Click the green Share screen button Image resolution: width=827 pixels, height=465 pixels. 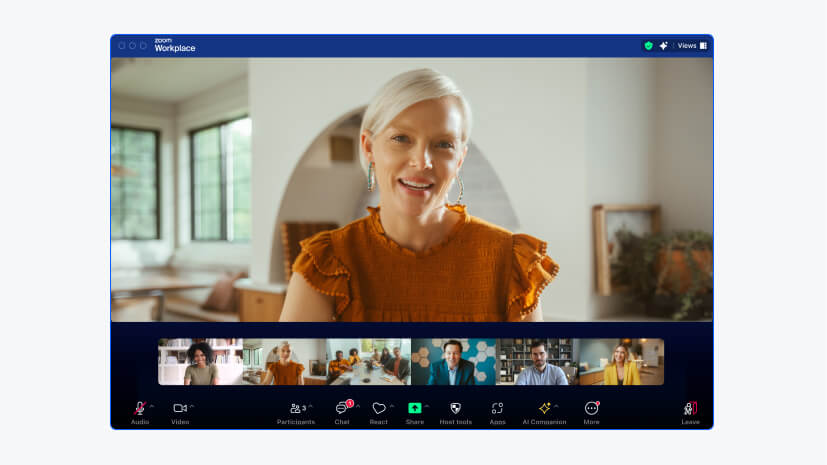click(x=415, y=409)
